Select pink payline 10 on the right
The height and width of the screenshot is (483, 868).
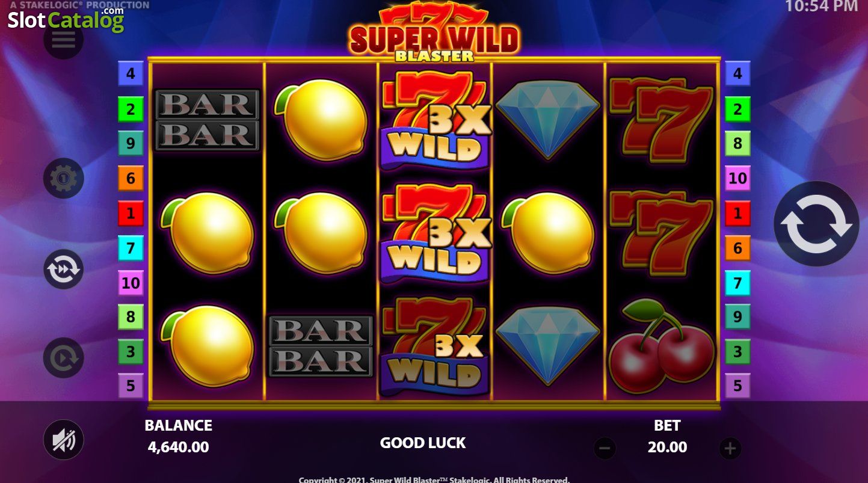tap(737, 178)
